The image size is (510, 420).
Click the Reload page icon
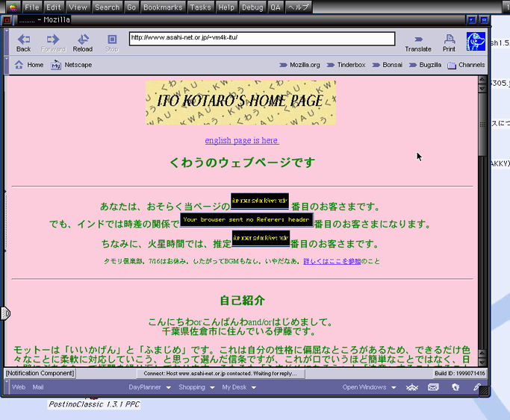[x=82, y=43]
